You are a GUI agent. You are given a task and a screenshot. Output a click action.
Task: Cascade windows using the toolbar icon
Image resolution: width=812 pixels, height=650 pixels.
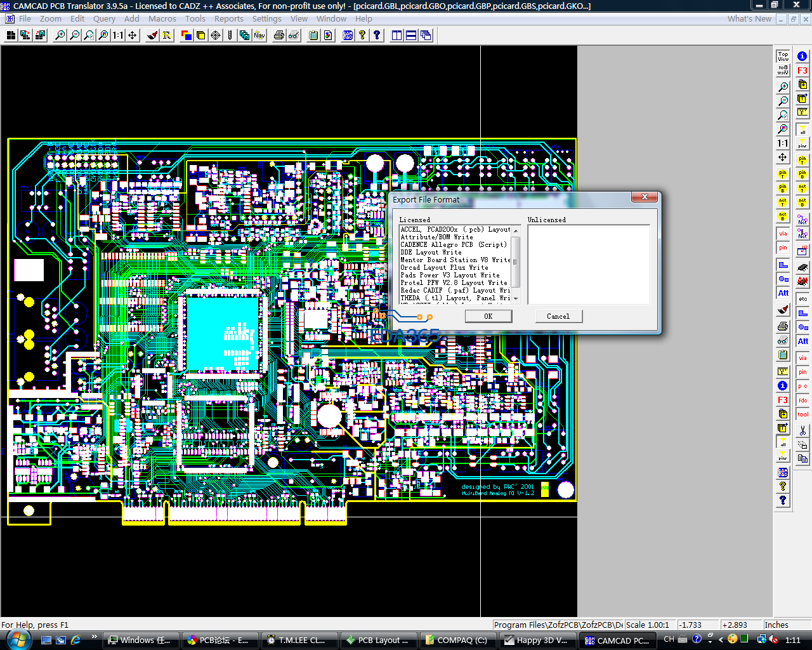click(426, 36)
